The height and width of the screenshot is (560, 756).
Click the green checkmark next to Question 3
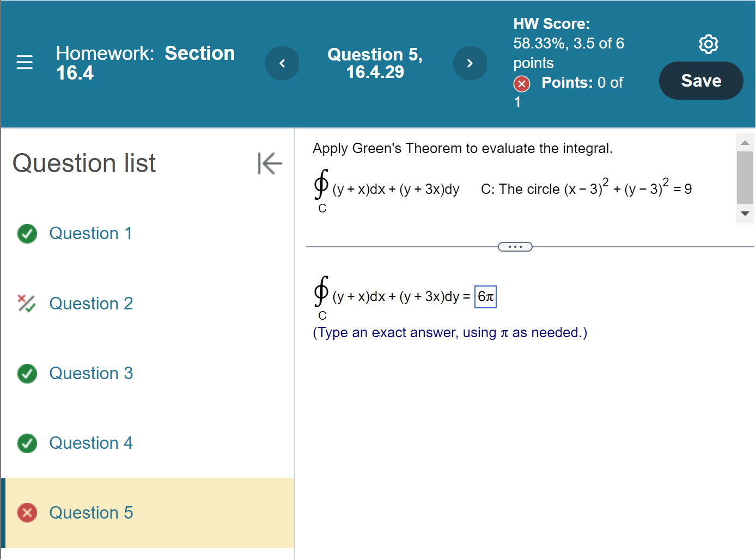pos(27,374)
